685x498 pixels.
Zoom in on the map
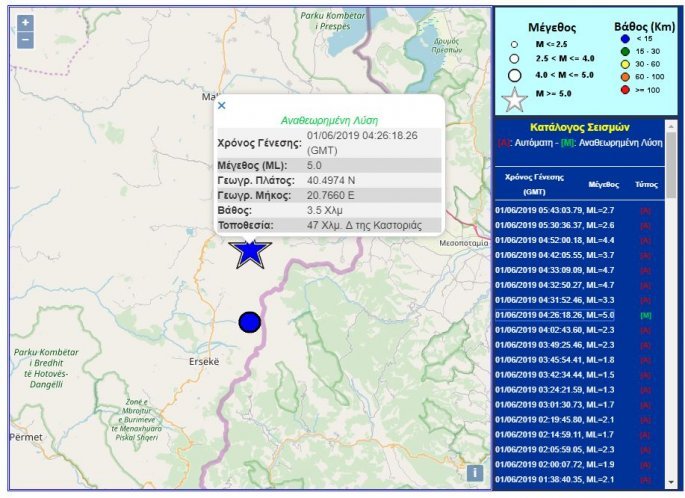[x=25, y=22]
